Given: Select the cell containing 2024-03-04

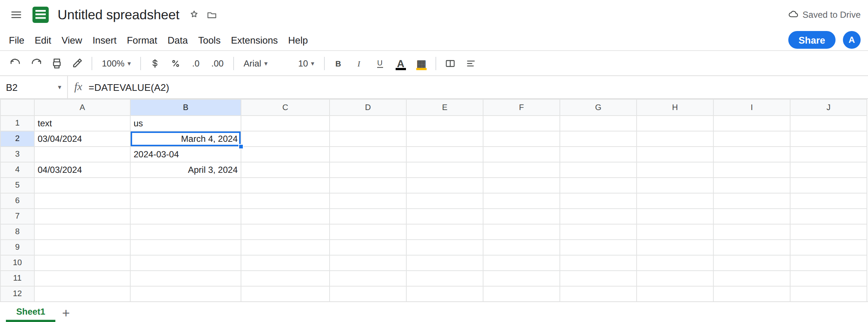Looking at the screenshot, I should coord(186,154).
